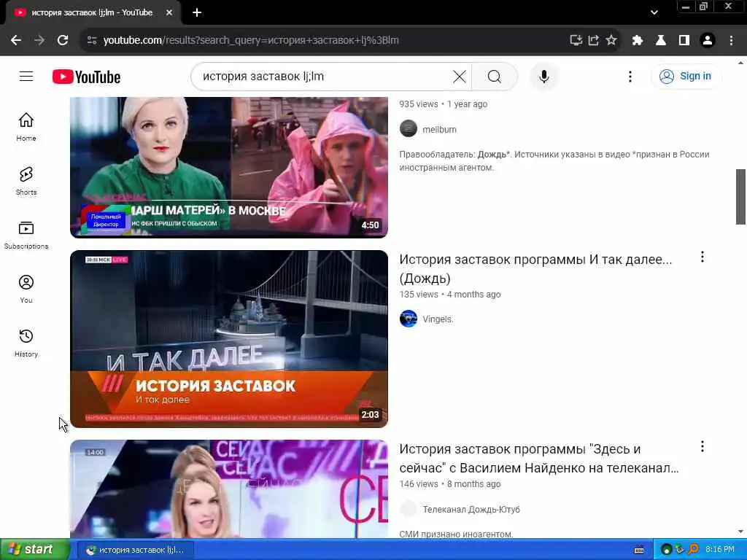The image size is (747, 560).
Task: Open options menu for Здесь и сейчас video
Action: 703,447
